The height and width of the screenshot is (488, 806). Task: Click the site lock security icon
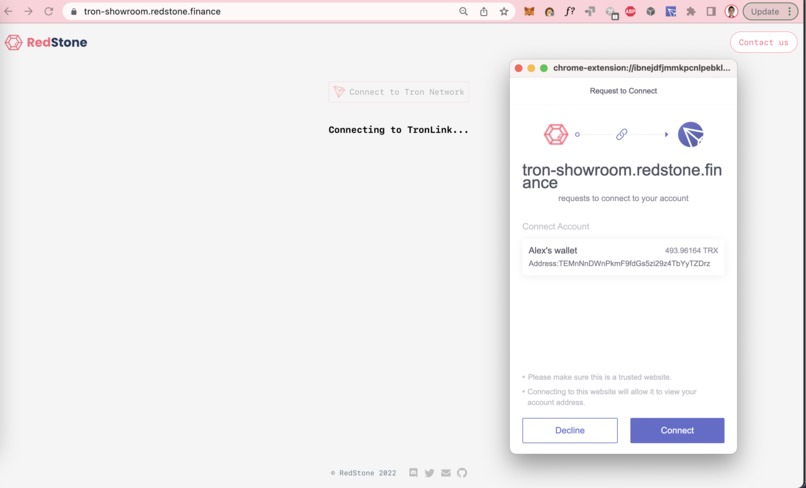point(74,11)
